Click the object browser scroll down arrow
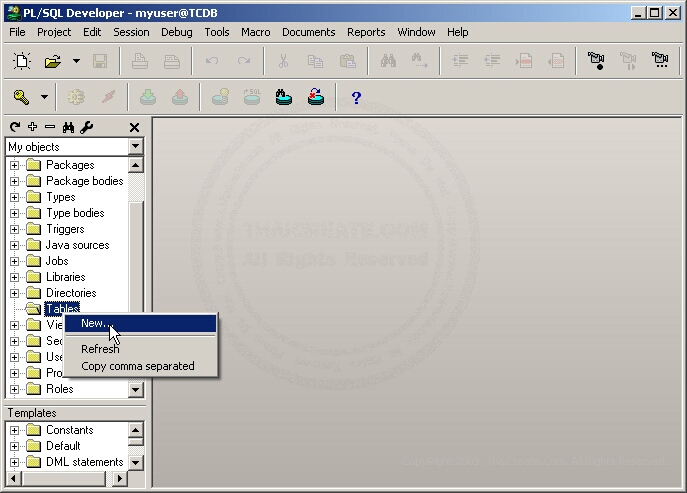This screenshot has width=687, height=493. [x=136, y=390]
